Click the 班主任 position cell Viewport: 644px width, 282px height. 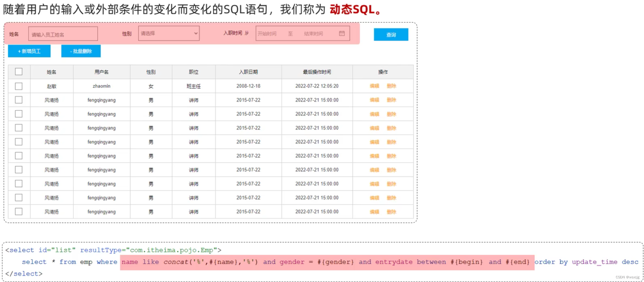pos(194,86)
